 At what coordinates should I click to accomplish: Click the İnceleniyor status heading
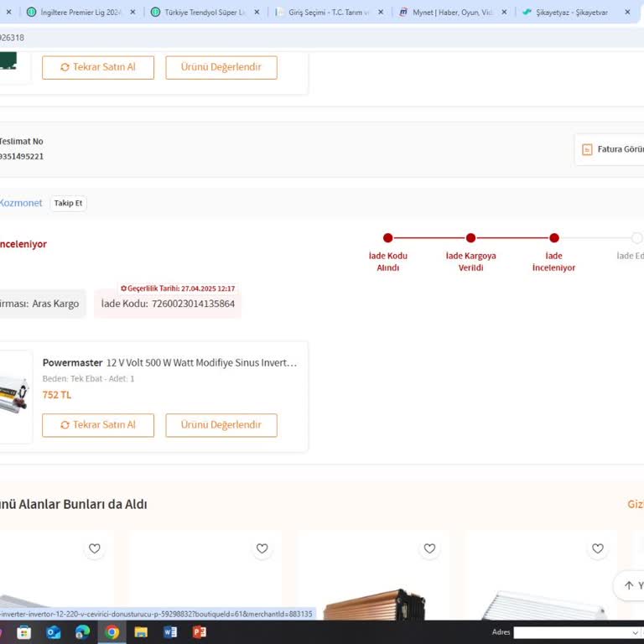[x=23, y=244]
